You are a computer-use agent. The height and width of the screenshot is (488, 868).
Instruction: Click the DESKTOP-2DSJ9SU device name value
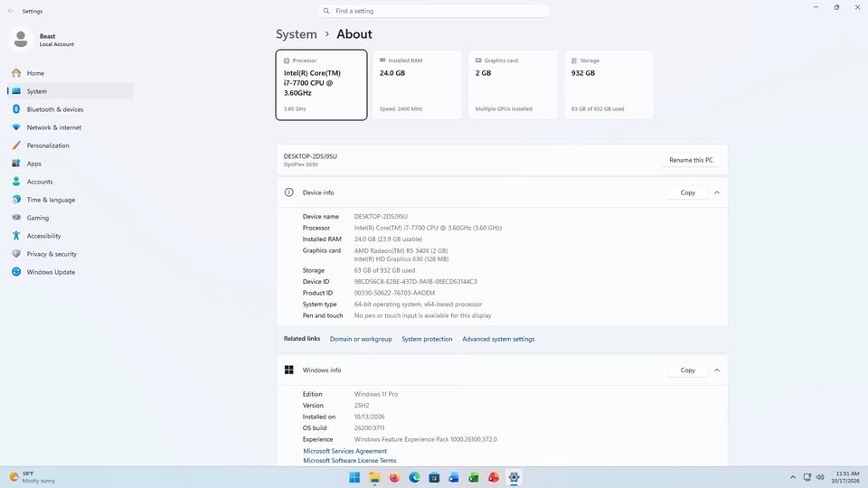pyautogui.click(x=381, y=216)
